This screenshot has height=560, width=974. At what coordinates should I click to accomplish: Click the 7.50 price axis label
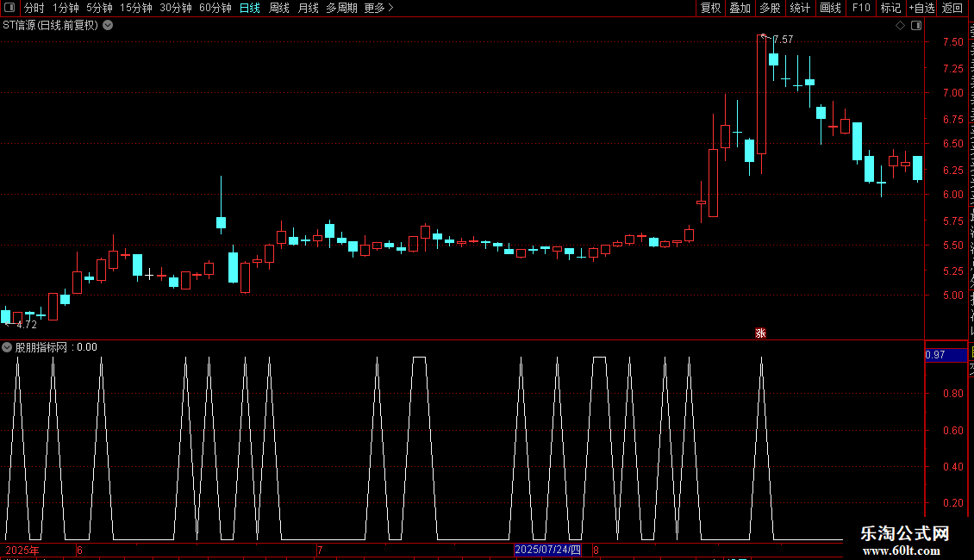tap(952, 42)
